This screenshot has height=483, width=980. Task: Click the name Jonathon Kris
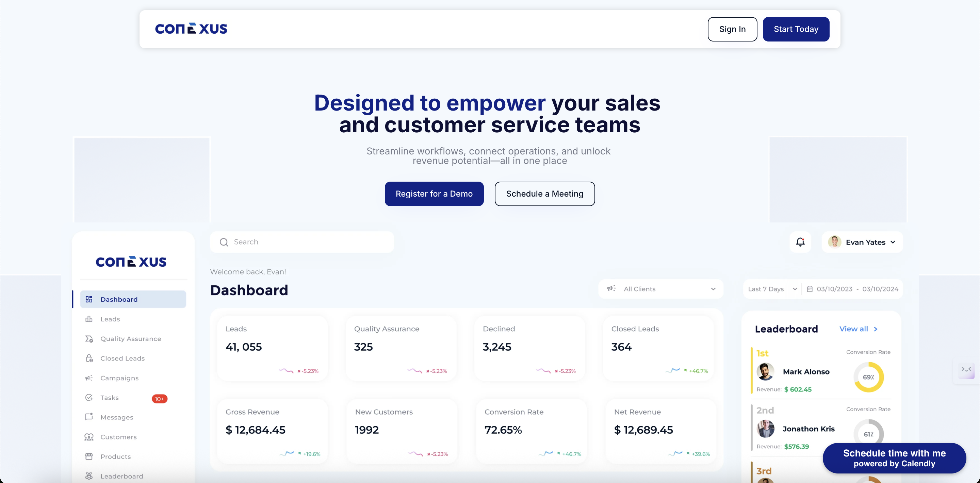pyautogui.click(x=808, y=429)
